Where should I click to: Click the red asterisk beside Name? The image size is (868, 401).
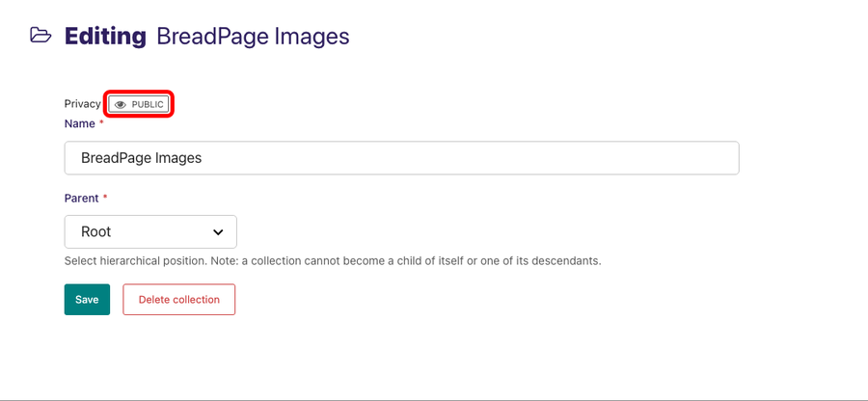click(101, 123)
